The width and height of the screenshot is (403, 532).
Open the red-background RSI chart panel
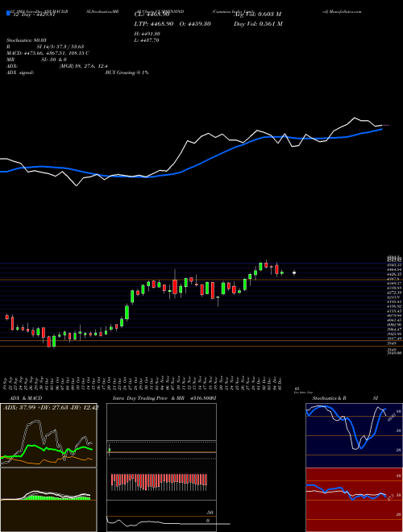(354, 500)
